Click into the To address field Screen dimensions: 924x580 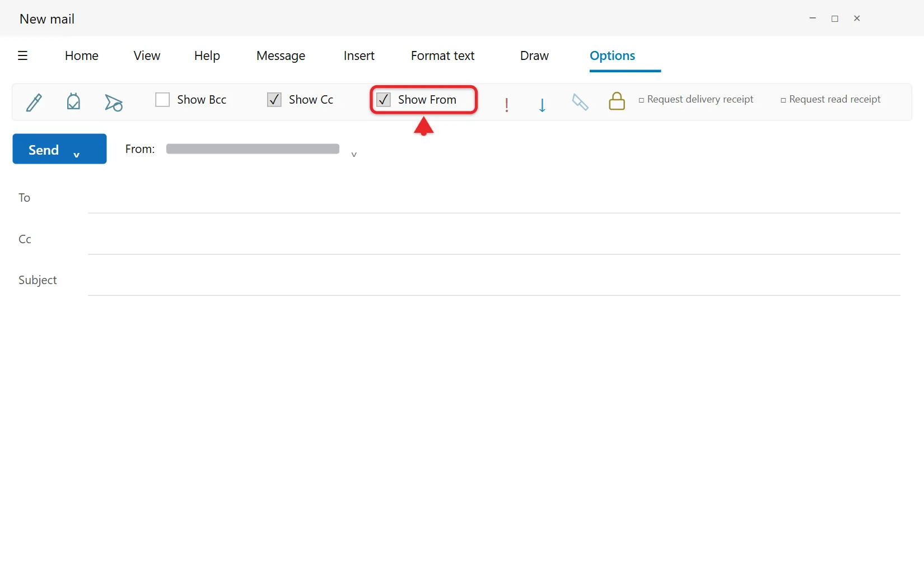pyautogui.click(x=494, y=198)
